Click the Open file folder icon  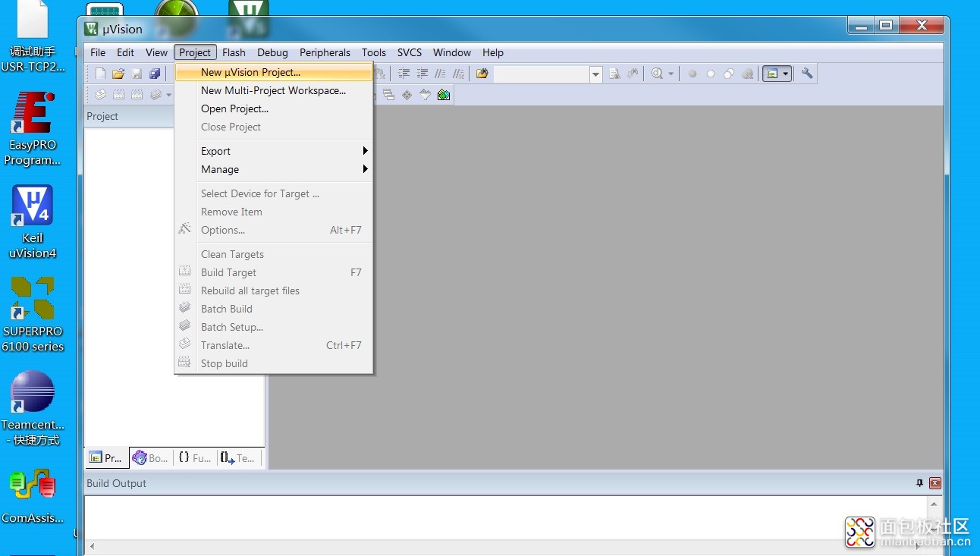(118, 74)
